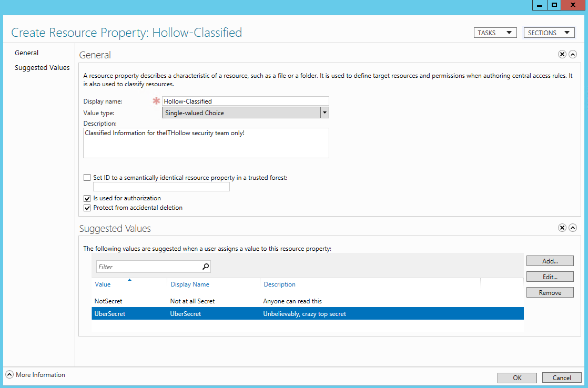
Task: Click the search magnifier icon in the Filter box
Action: click(206, 267)
